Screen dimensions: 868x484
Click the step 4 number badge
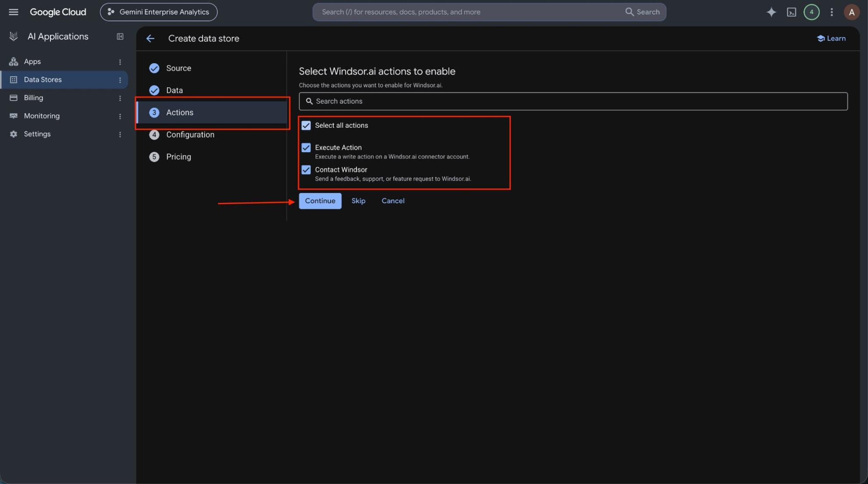pos(154,135)
